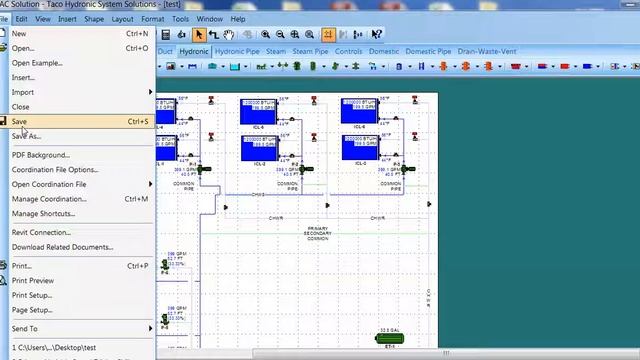640x360 pixels.
Task: Select the cyan open tank stencil
Action: [x=235, y=67]
